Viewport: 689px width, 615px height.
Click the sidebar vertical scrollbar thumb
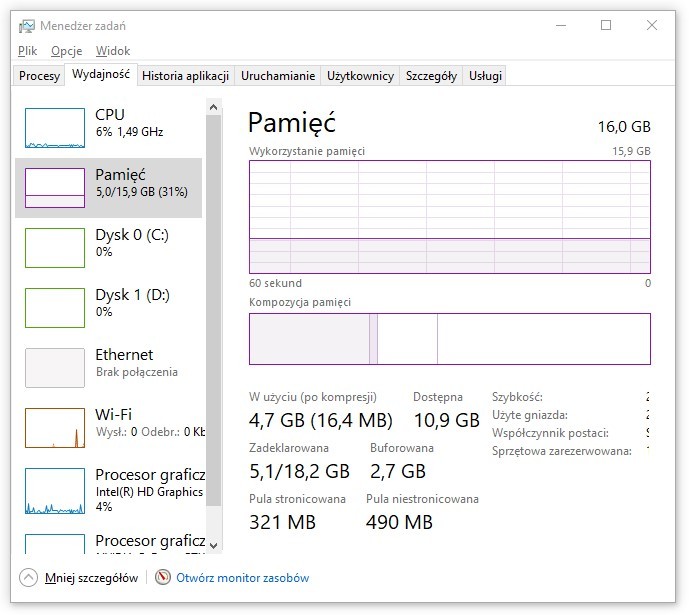coord(214,310)
